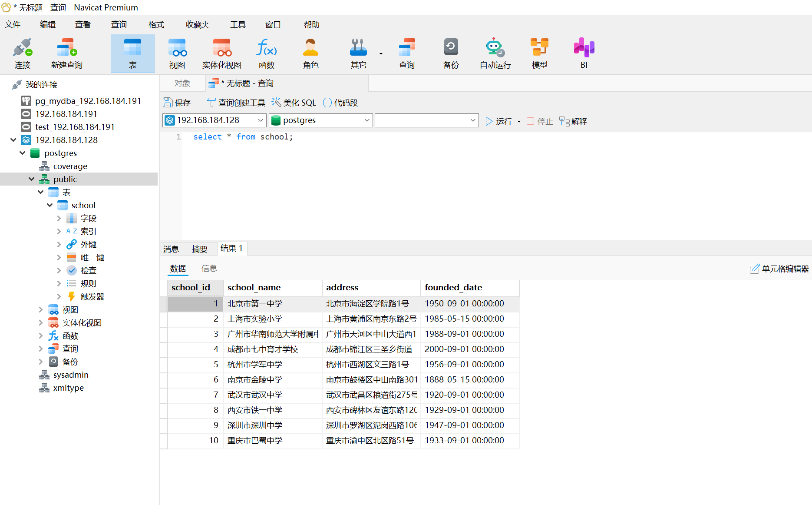The width and height of the screenshot is (812, 505).
Task: Click the 备份 toolbar icon
Action: (x=451, y=53)
